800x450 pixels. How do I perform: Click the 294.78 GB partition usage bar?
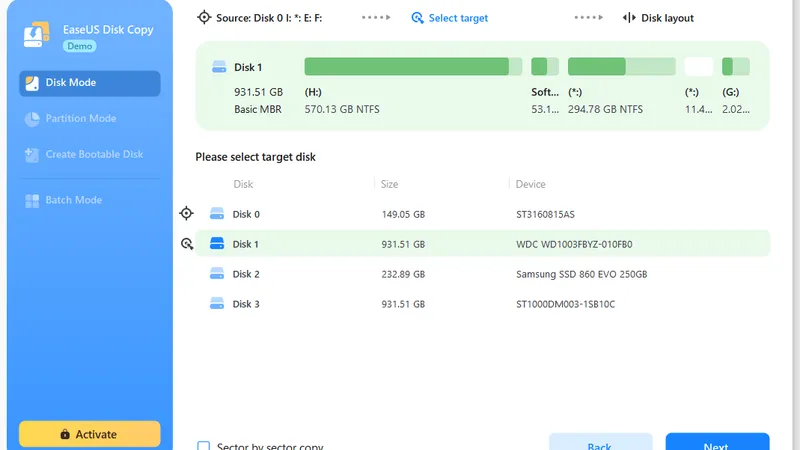(622, 66)
